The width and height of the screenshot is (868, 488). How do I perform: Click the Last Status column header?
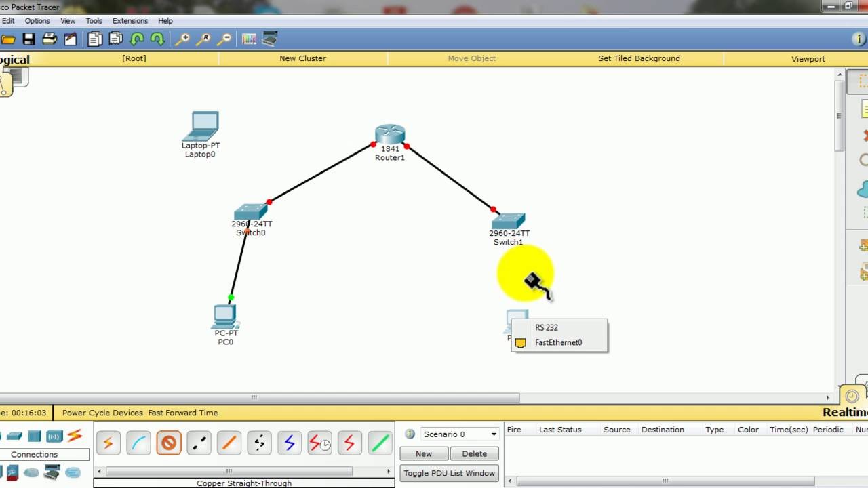(x=560, y=430)
